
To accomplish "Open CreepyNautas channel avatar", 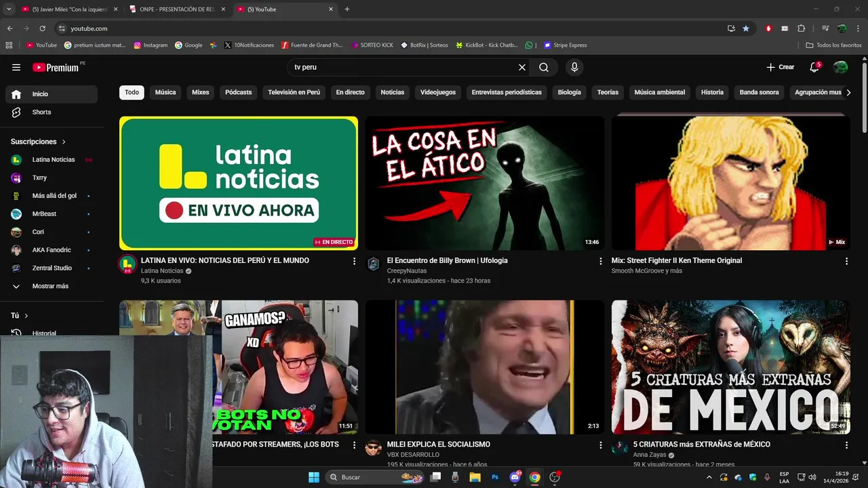I will (374, 264).
